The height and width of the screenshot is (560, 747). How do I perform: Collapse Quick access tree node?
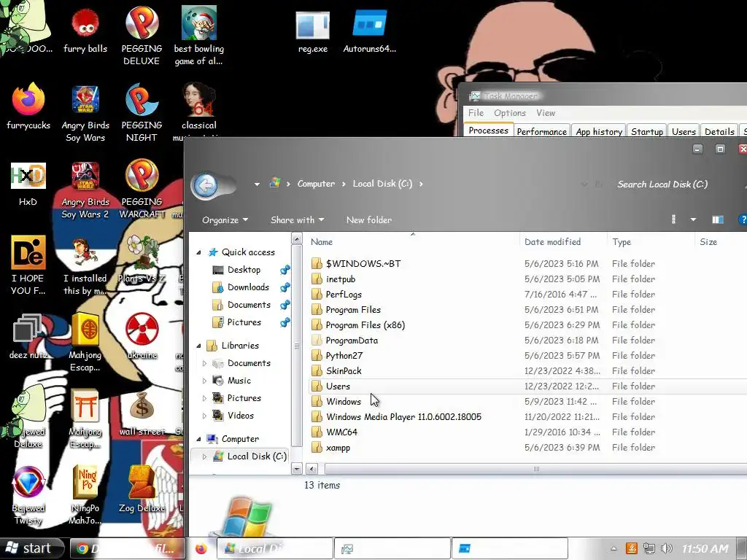coord(198,252)
